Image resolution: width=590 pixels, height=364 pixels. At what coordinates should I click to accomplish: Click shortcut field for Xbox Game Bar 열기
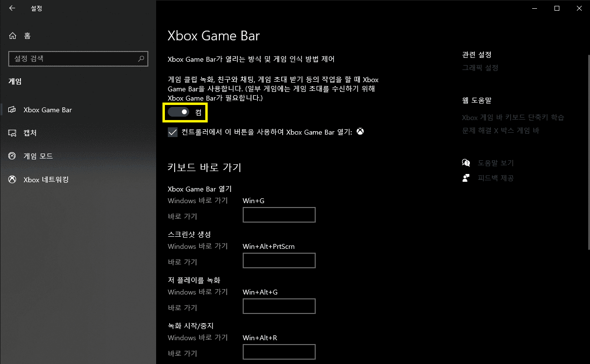pyautogui.click(x=279, y=215)
